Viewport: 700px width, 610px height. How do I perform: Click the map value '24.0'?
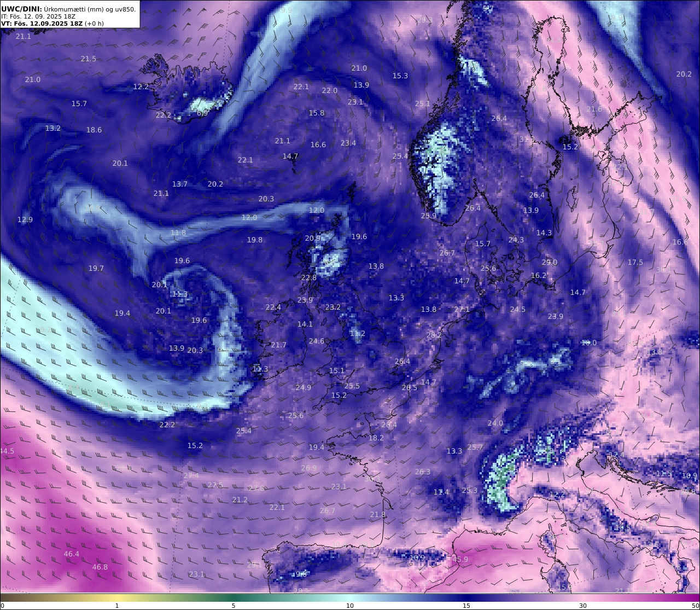(495, 423)
